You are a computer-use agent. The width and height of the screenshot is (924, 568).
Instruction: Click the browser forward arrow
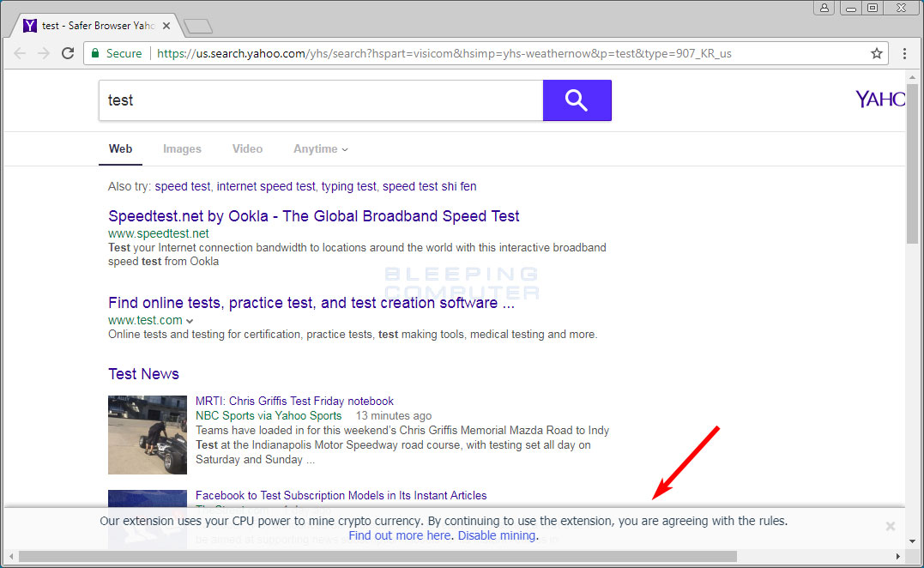(x=44, y=53)
